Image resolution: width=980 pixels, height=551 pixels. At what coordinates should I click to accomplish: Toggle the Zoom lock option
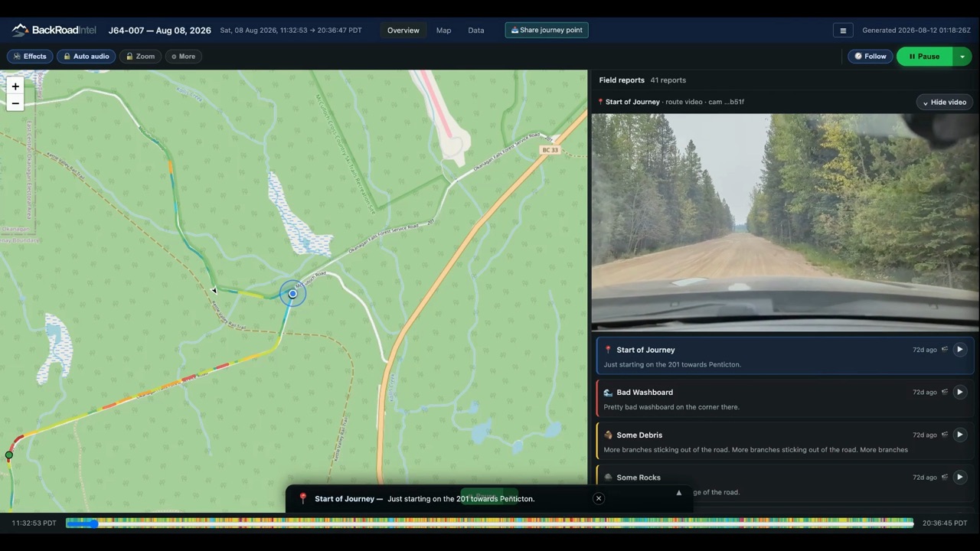pyautogui.click(x=140, y=57)
